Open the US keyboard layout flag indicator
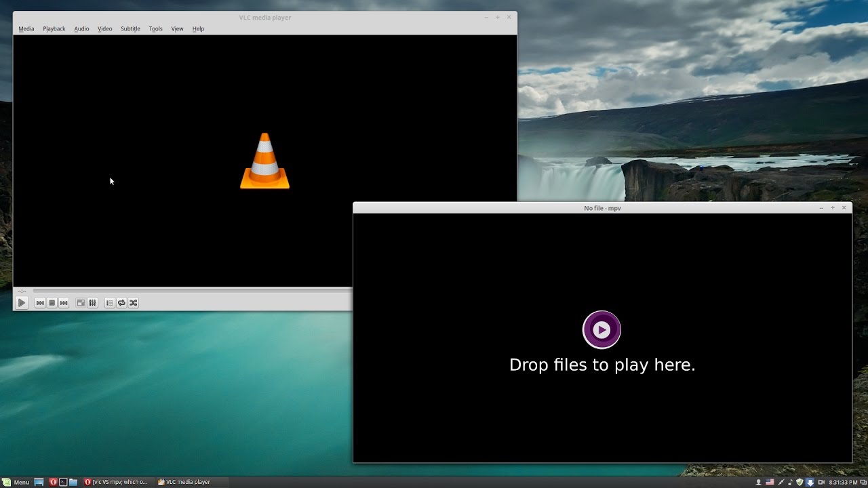868x488 pixels. click(770, 482)
